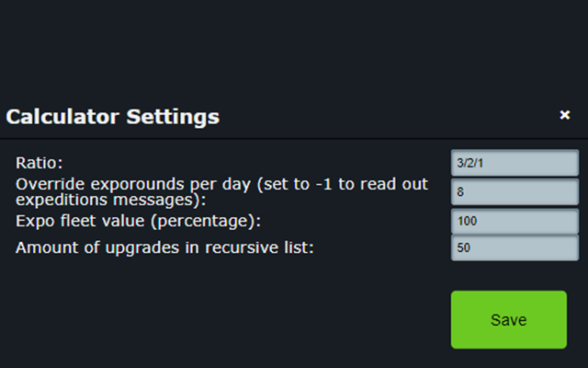Place cursor in field showing 8
This screenshot has height=368, width=588.
coord(514,192)
